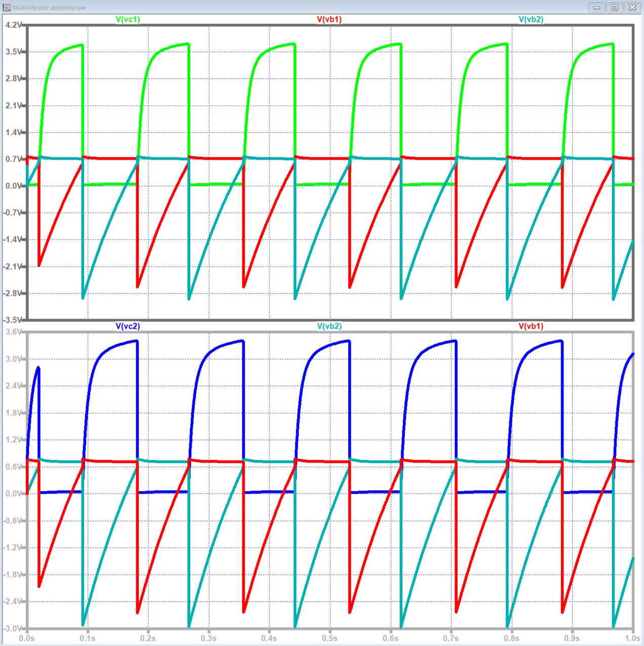
Task: Click the 0.2s time axis label
Action: point(148,638)
